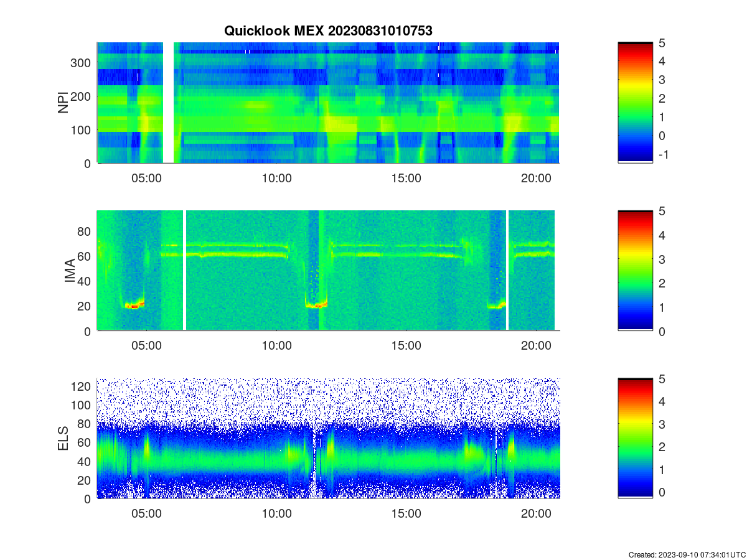
Task: Click inside the IMA spectrogram plot
Action: (328, 271)
